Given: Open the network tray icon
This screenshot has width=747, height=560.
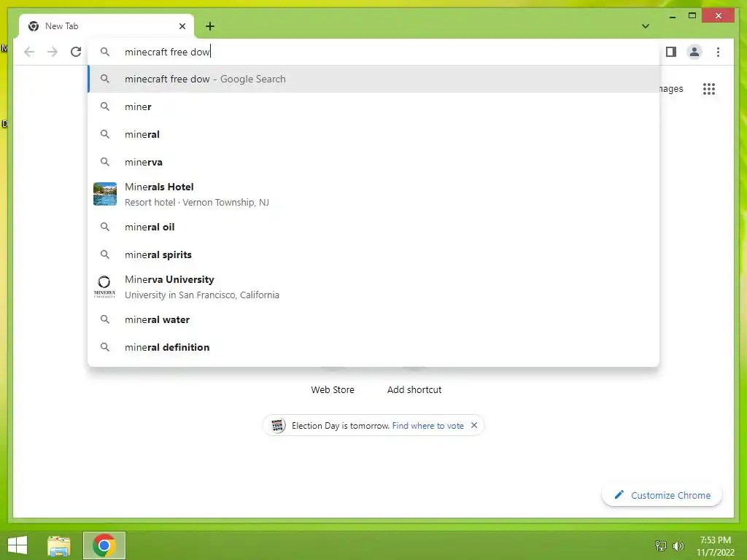Looking at the screenshot, I should pos(661,545).
